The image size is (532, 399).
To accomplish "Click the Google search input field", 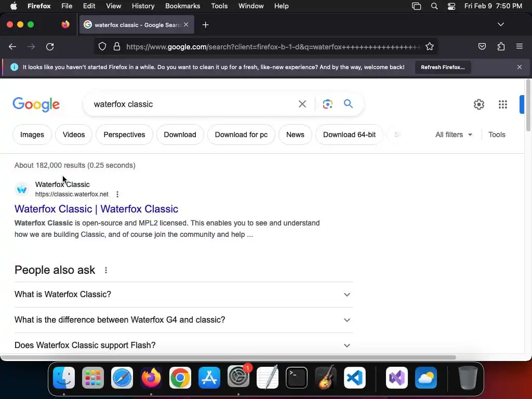I will [x=192, y=104].
